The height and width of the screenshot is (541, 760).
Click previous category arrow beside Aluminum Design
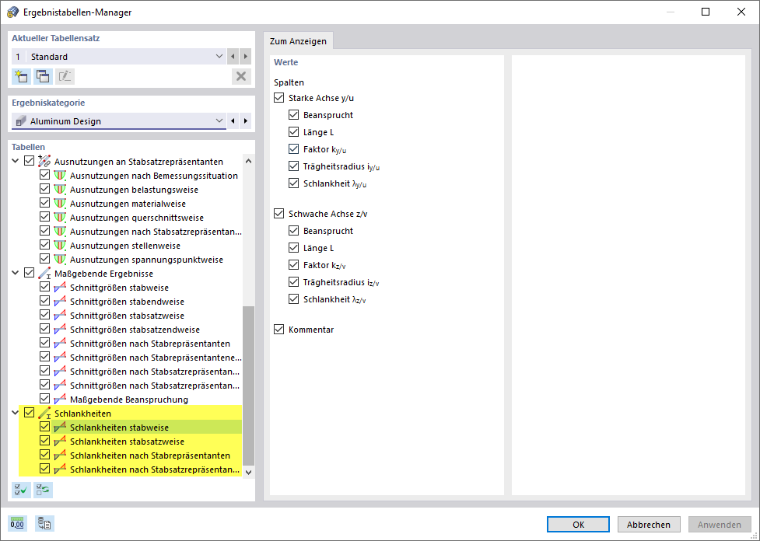pyautogui.click(x=233, y=121)
